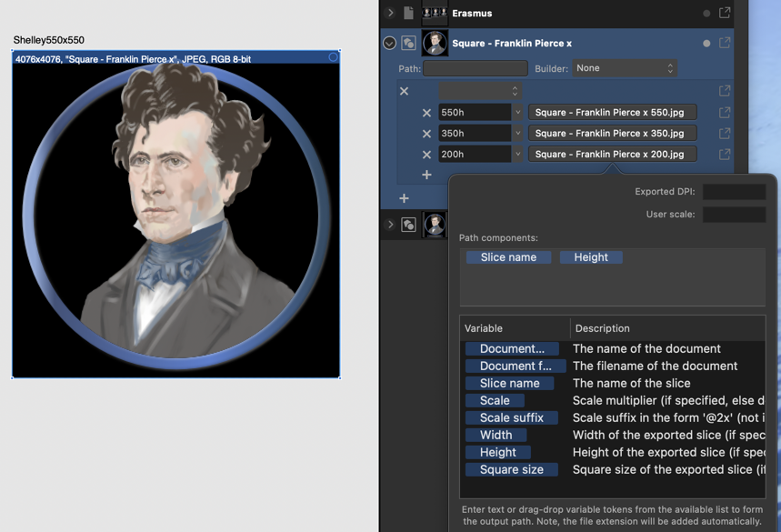The height and width of the screenshot is (532, 781).
Task: Click 'The name of the slice' description
Action: [632, 384]
